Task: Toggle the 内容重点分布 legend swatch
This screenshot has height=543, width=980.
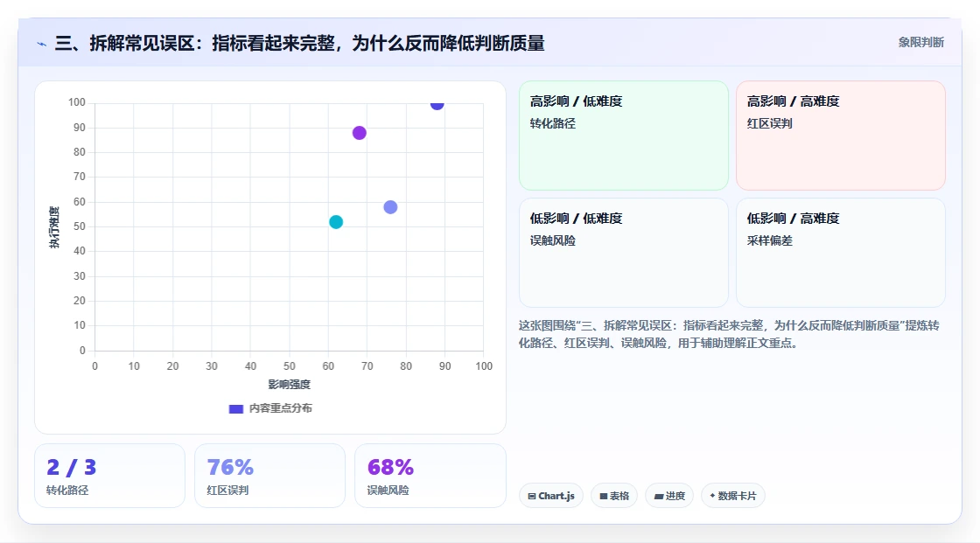Action: 235,408
